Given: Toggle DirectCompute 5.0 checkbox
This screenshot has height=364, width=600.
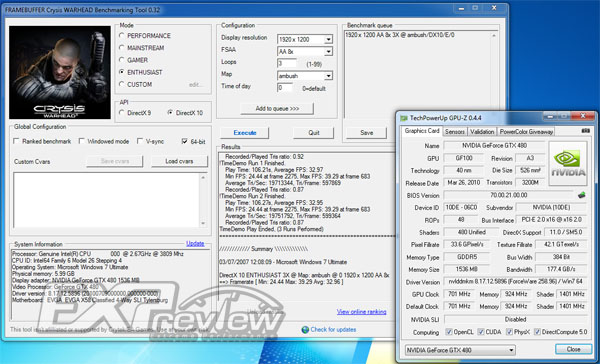Looking at the screenshot, I should tap(537, 332).
